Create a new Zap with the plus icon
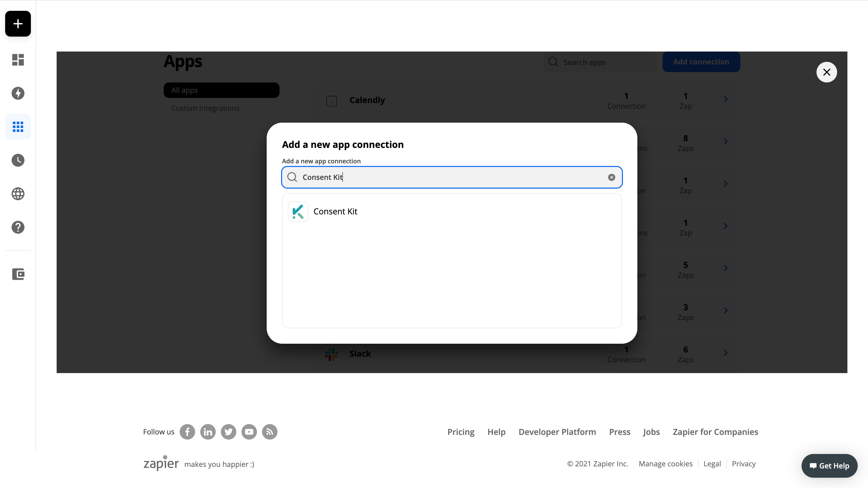The width and height of the screenshot is (868, 488). click(18, 24)
